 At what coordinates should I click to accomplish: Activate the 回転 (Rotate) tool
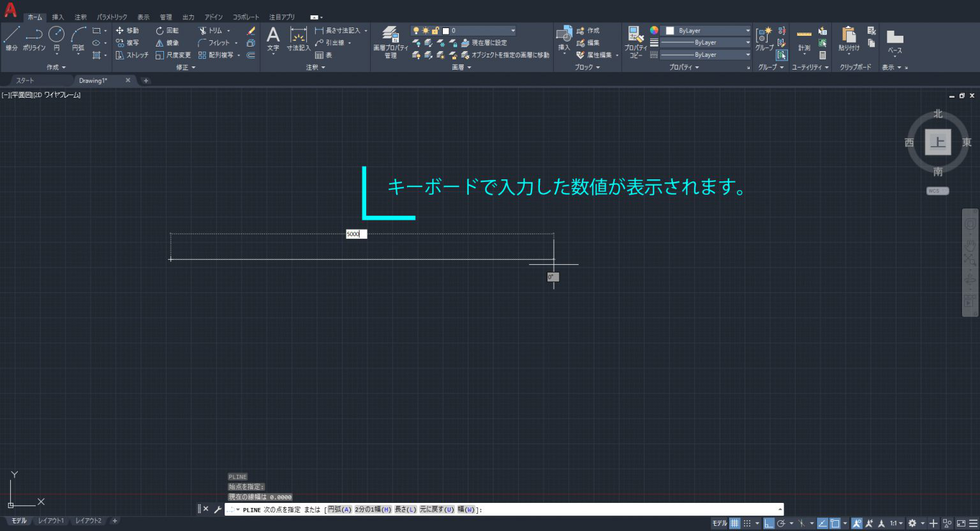[x=167, y=31]
